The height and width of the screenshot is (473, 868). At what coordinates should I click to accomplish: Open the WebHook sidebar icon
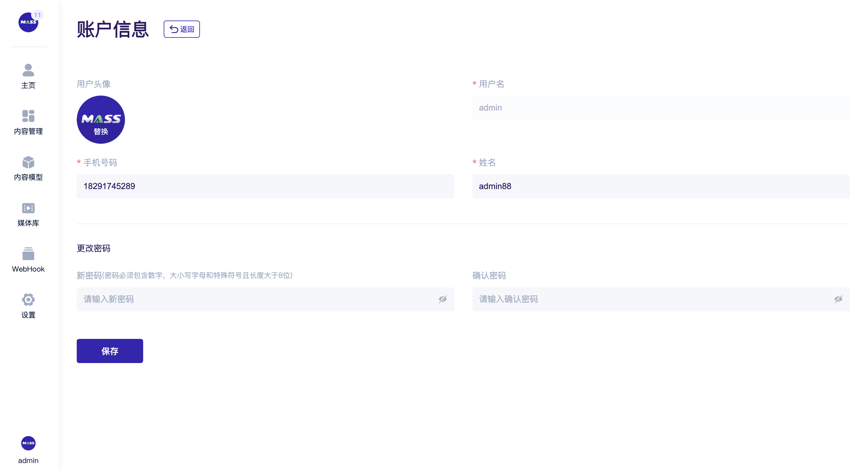[28, 254]
